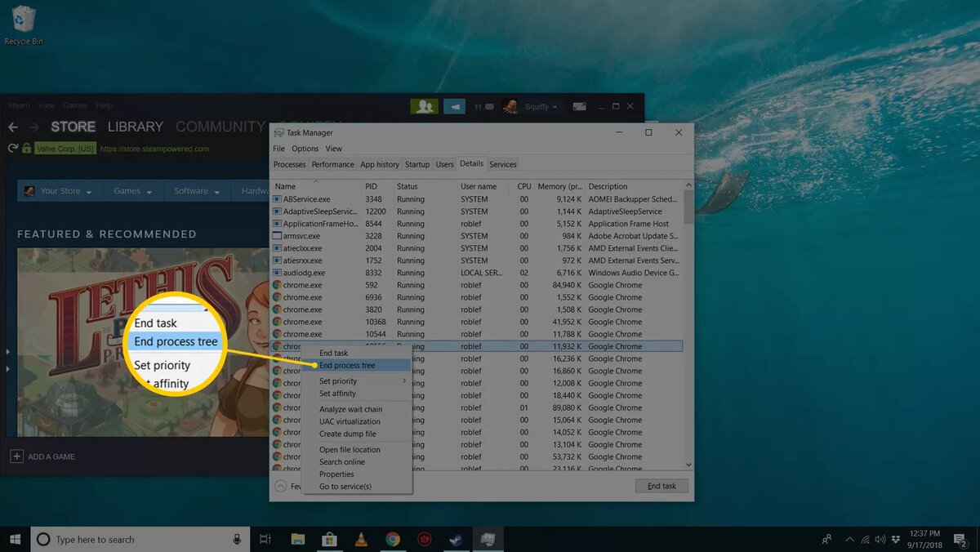This screenshot has height=552, width=980.
Task: Choose Open file location
Action: tap(357, 450)
